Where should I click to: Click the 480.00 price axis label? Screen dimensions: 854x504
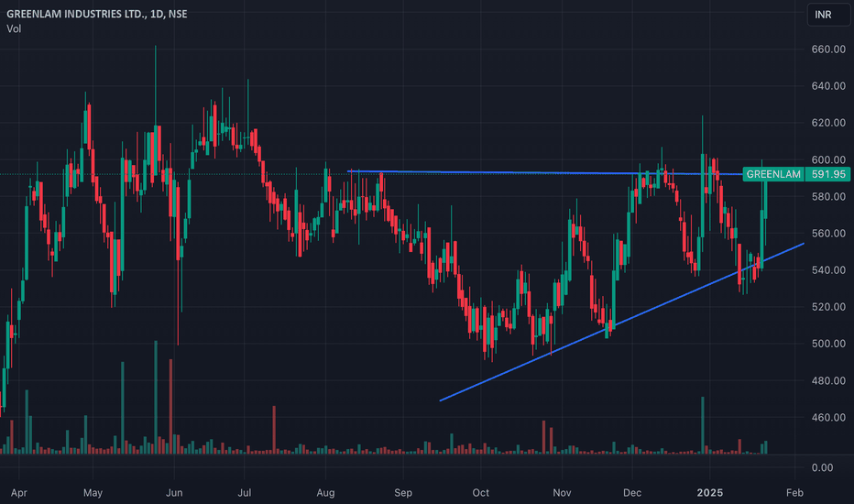point(827,380)
